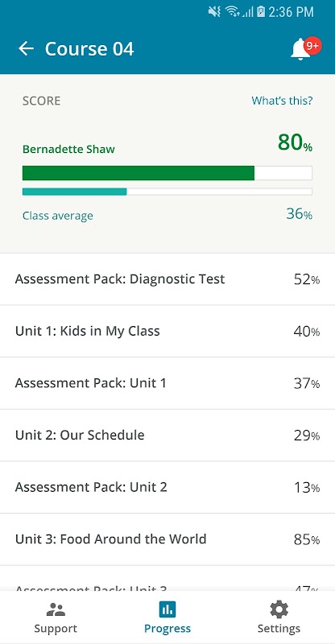The width and height of the screenshot is (335, 644).
Task: Tap the back arrow icon
Action: click(x=26, y=49)
